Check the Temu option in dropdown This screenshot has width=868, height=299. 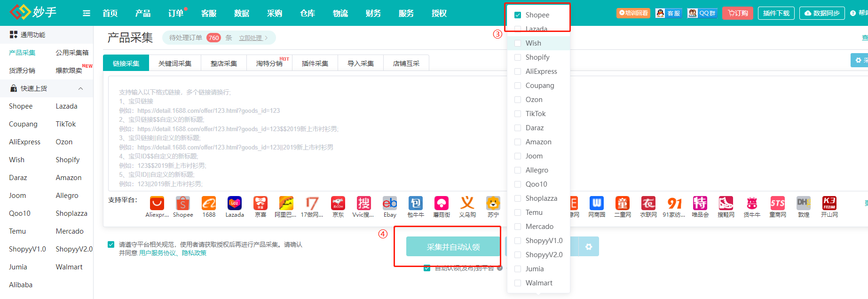tap(518, 212)
